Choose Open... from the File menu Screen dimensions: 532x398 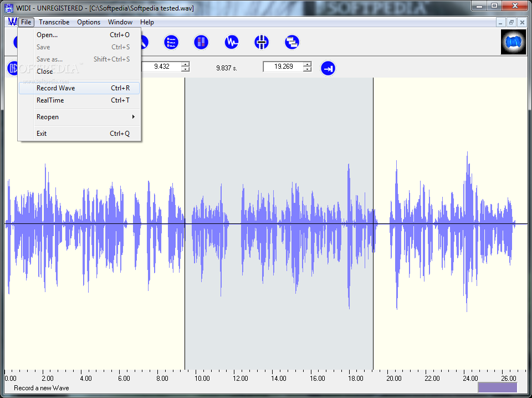(x=79, y=35)
